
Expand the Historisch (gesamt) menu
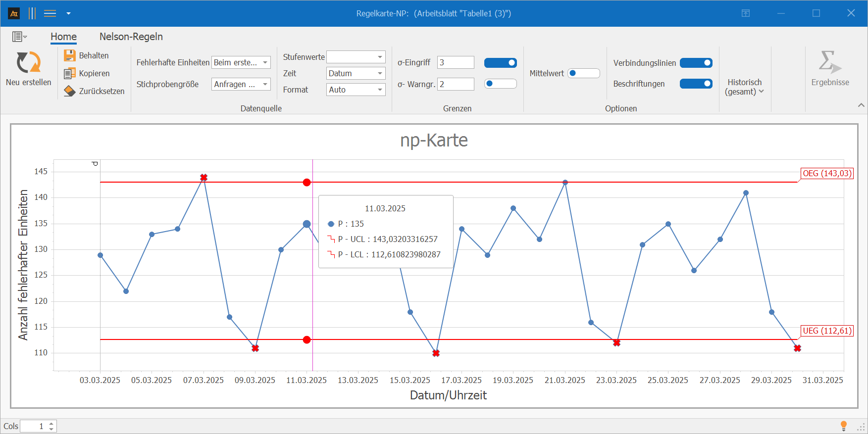point(744,87)
